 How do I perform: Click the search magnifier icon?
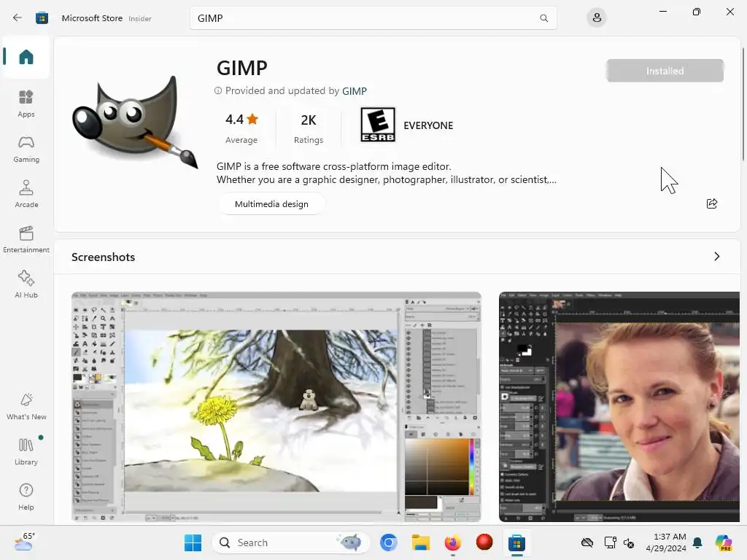(543, 18)
